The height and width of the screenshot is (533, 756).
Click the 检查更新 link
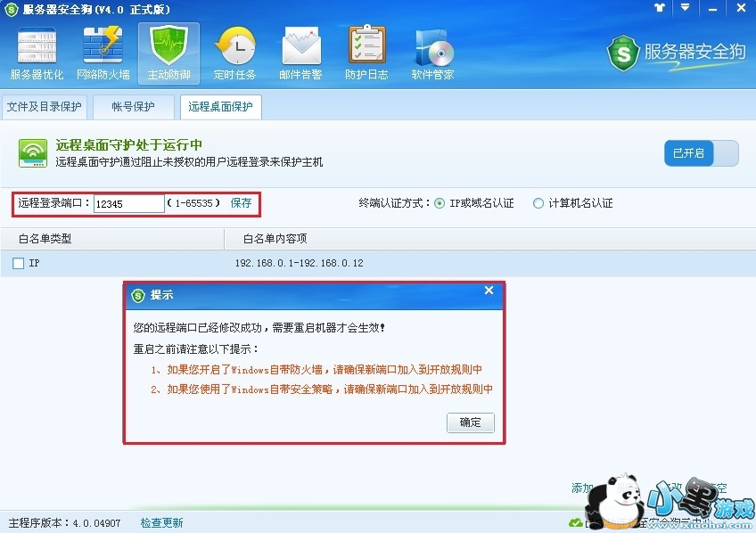[x=161, y=523]
